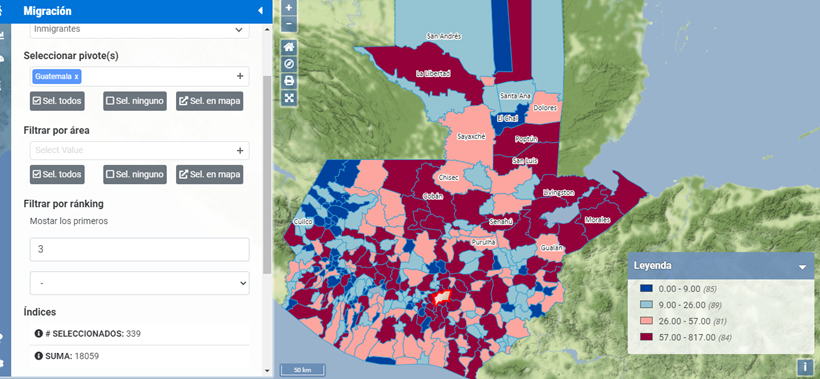Add a pivote with plus icon
This screenshot has width=820, height=379.
240,76
